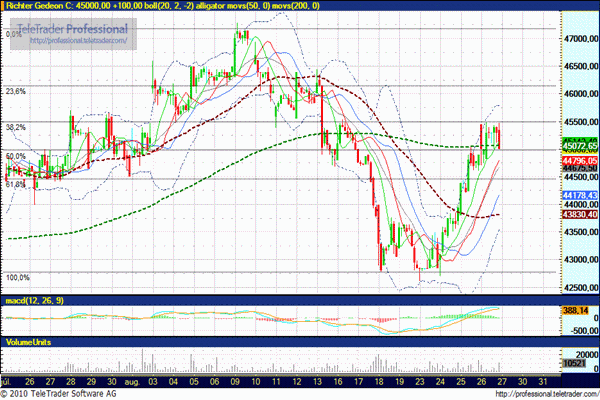Click date 18 on the time axis
The height and width of the screenshot is (400, 600).
point(383,382)
